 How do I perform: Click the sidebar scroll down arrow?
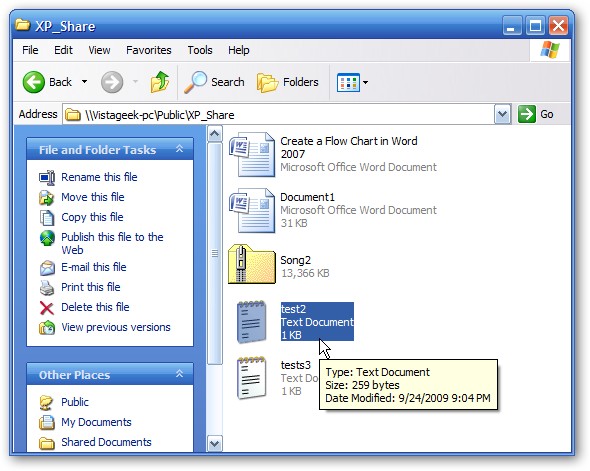tap(214, 443)
